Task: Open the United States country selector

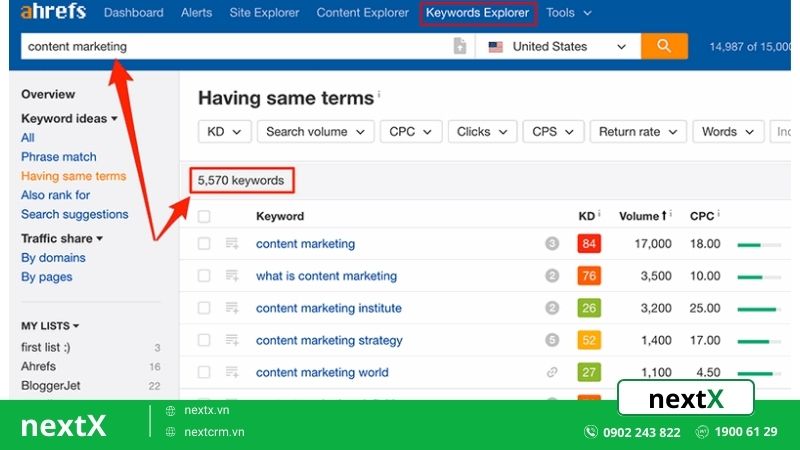Action: (x=558, y=46)
